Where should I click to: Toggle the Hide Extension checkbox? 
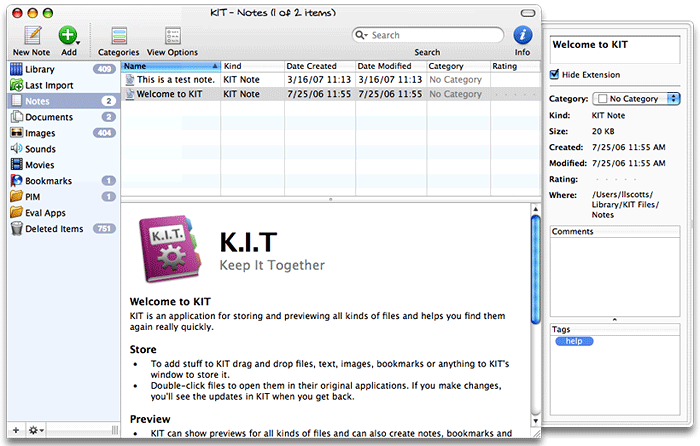pos(554,74)
